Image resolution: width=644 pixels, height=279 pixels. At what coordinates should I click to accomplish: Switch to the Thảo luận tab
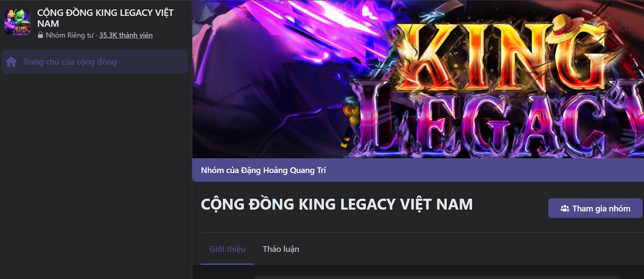coord(281,249)
